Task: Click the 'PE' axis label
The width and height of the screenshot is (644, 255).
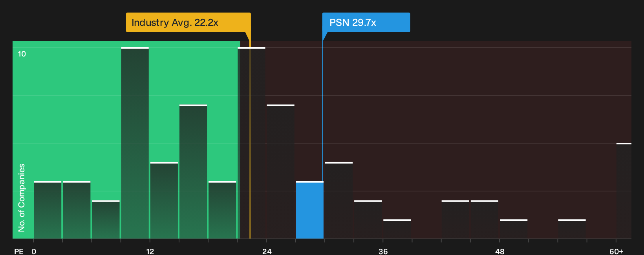Action: click(x=19, y=251)
